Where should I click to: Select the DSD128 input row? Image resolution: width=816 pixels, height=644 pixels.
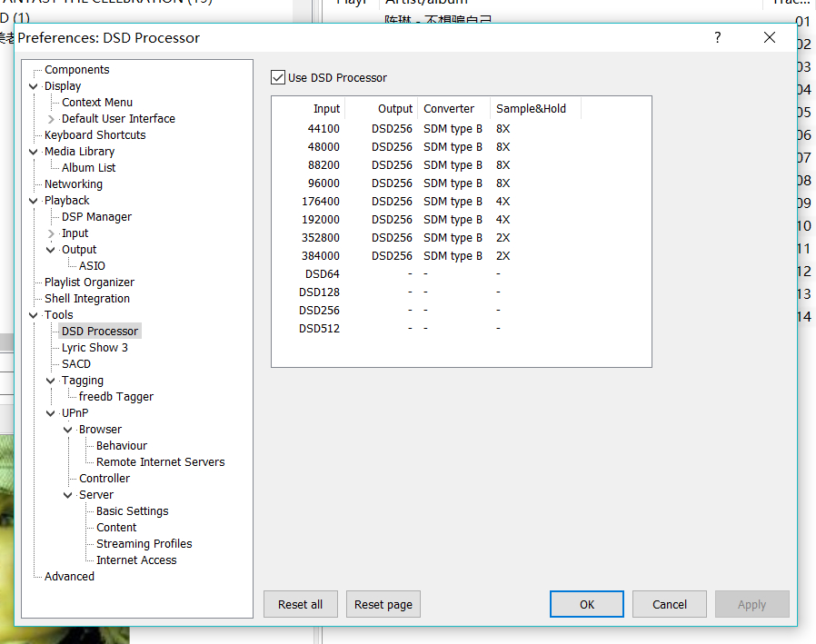[461, 292]
